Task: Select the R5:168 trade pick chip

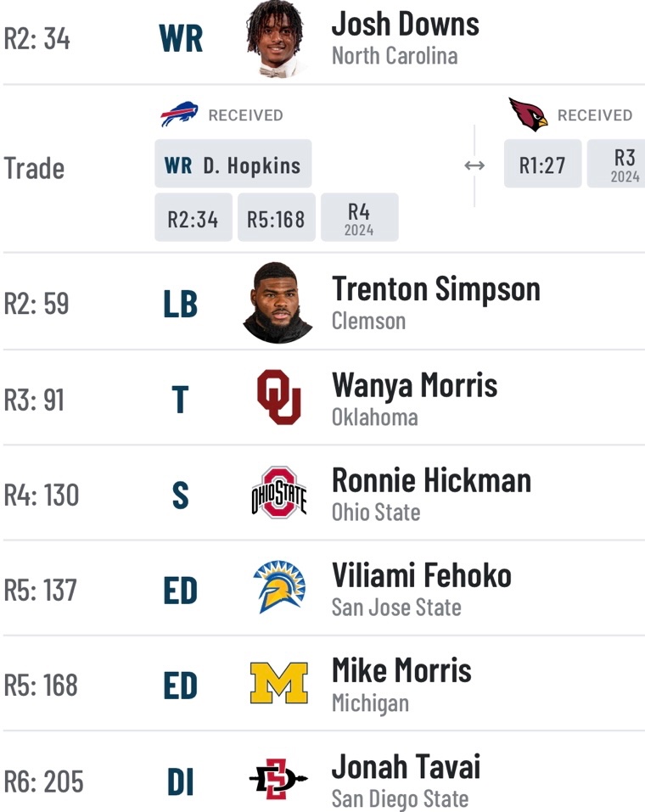Action: (276, 217)
